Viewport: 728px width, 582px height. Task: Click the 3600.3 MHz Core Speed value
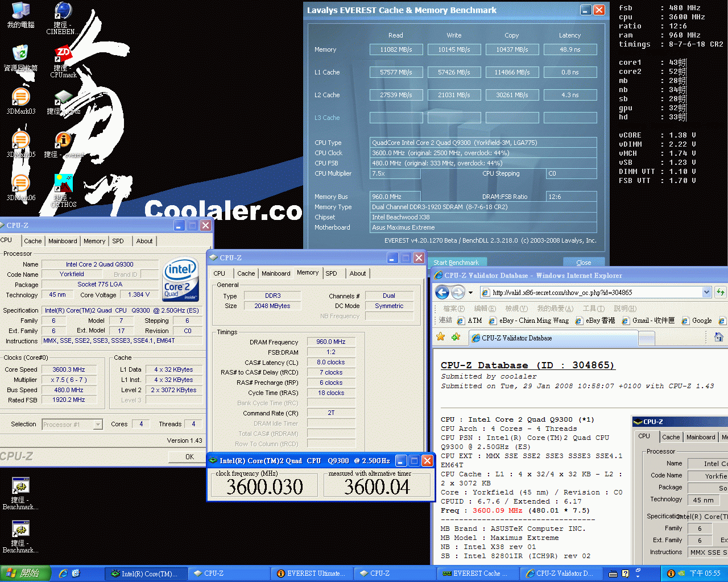tap(68, 369)
